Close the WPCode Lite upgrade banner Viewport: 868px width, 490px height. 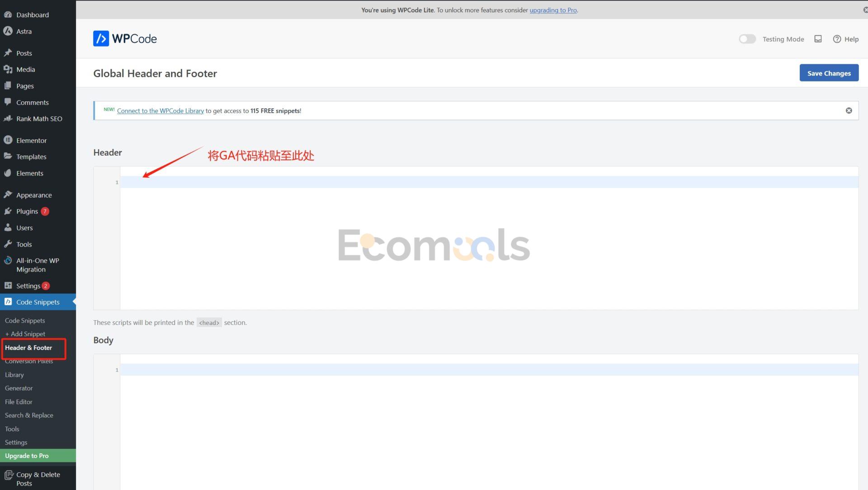click(865, 10)
